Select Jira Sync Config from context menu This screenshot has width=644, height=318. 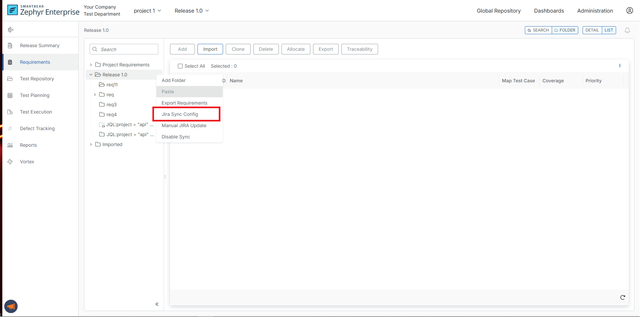tap(180, 114)
